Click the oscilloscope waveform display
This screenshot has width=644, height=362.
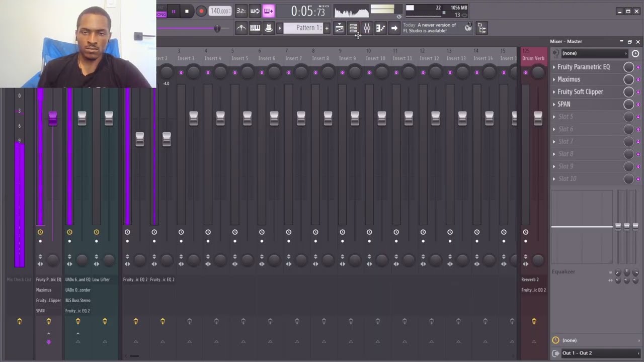351,11
